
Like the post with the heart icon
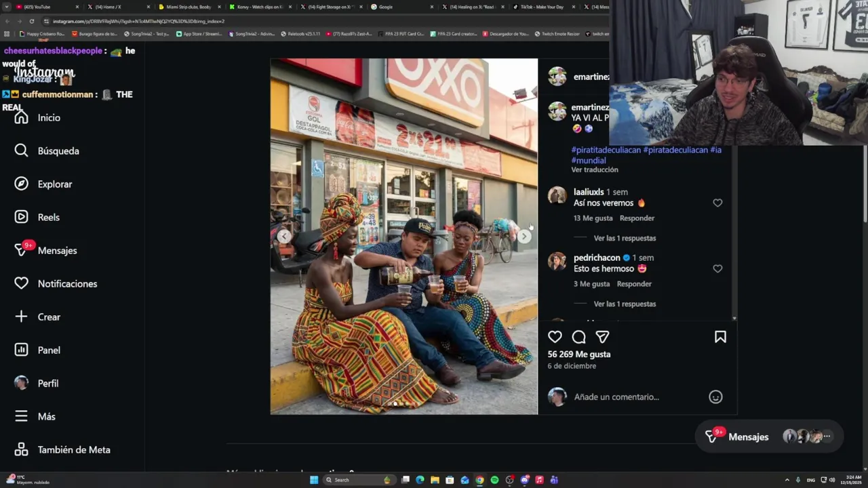(555, 337)
